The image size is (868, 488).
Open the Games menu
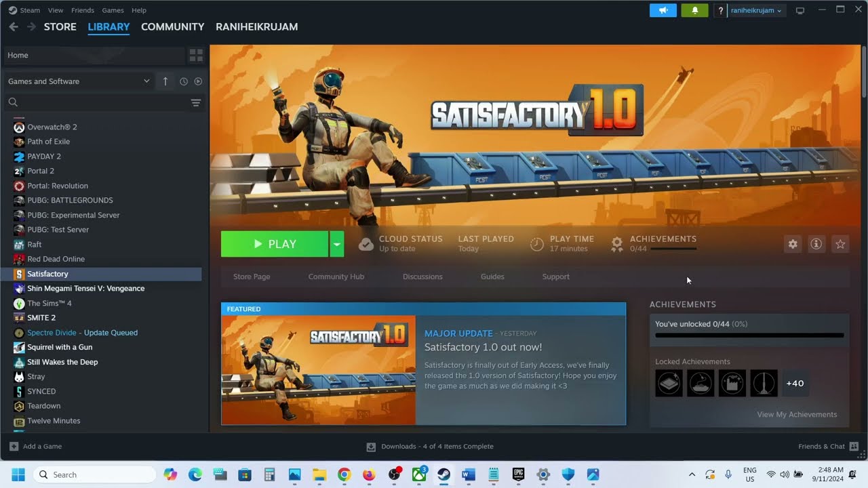(x=113, y=10)
